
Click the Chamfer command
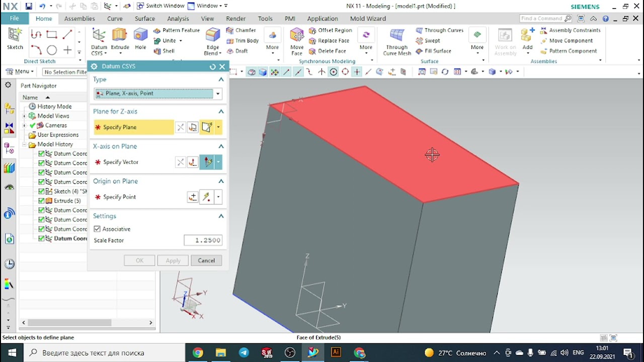(x=241, y=30)
